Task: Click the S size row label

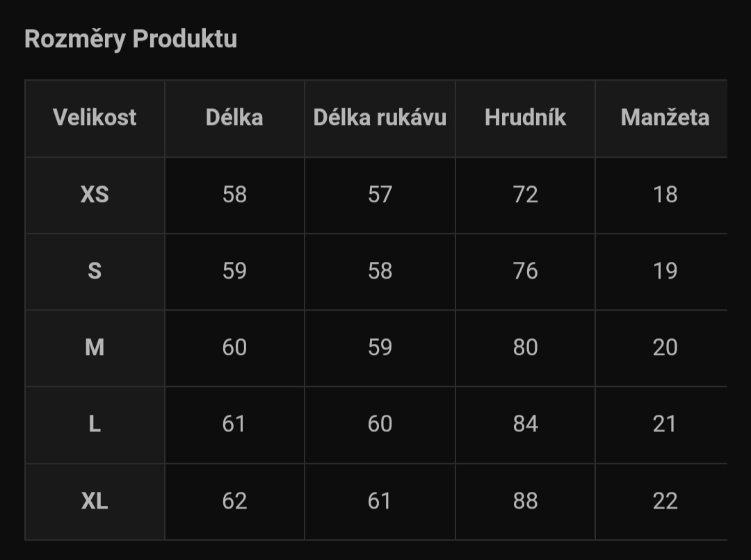Action: click(x=95, y=271)
